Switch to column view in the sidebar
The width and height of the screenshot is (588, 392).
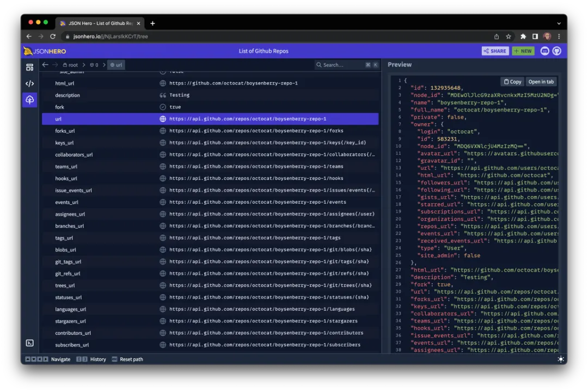click(x=29, y=66)
